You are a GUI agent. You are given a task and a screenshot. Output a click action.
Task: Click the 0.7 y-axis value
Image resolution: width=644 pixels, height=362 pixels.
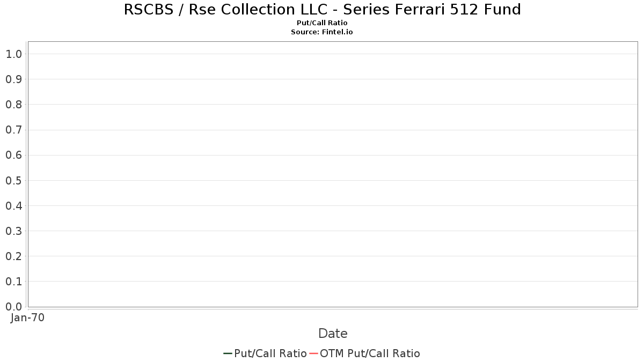[x=13, y=130]
